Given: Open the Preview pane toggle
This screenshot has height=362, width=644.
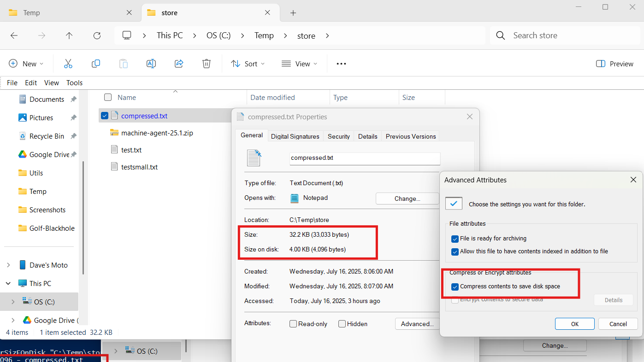Looking at the screenshot, I should (614, 64).
